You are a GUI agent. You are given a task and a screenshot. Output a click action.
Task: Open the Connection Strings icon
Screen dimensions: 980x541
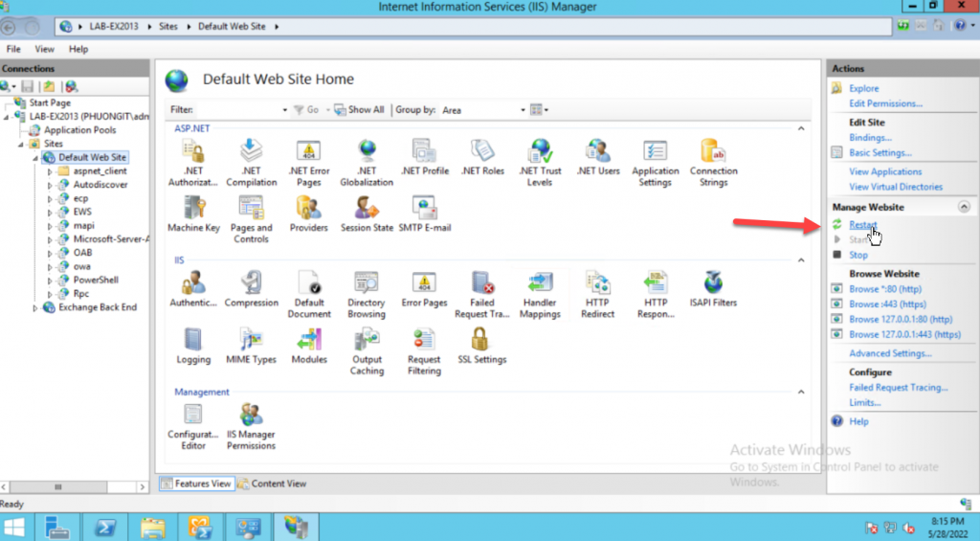[x=713, y=152]
